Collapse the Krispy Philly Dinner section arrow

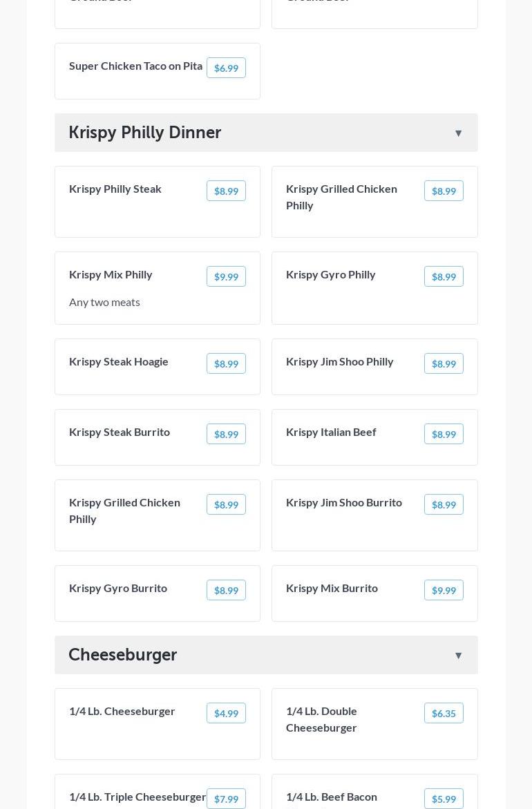pos(458,133)
